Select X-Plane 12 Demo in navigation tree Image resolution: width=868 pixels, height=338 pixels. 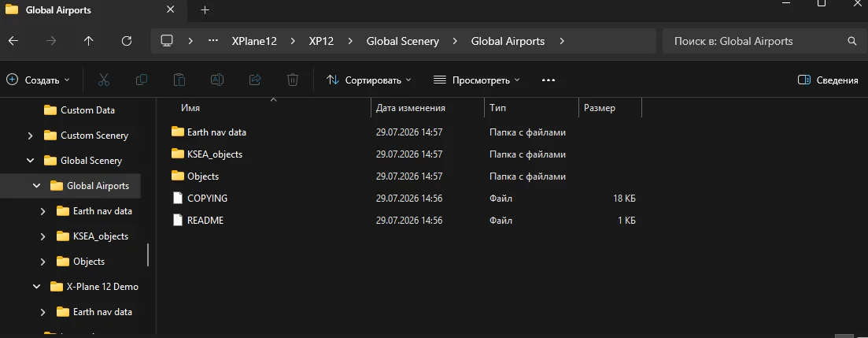(102, 287)
